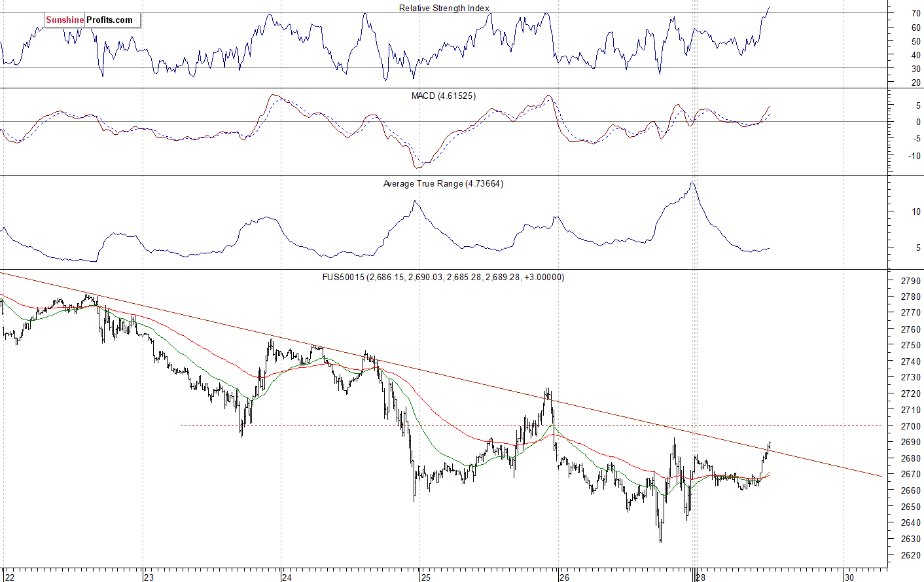Click date label 24 on time axis

coord(287,577)
